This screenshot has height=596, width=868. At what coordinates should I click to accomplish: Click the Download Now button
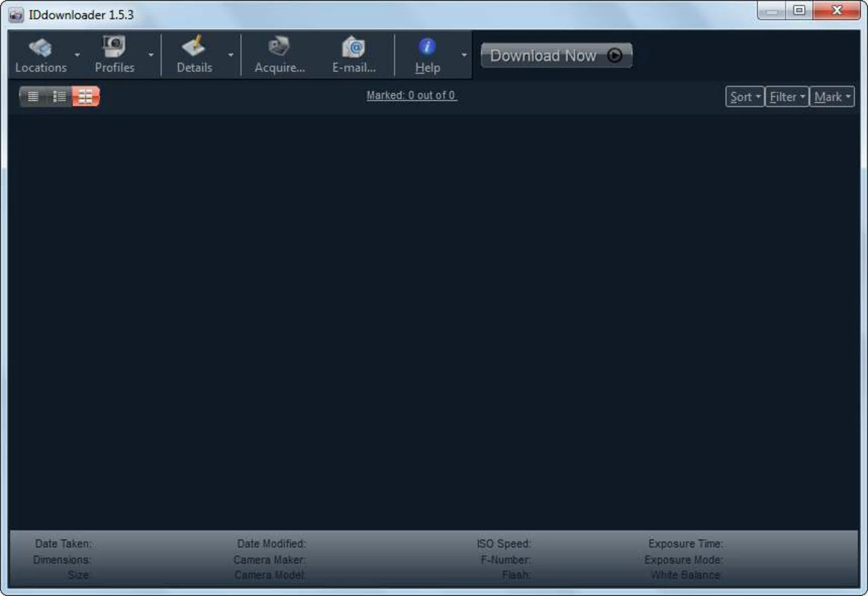(557, 55)
